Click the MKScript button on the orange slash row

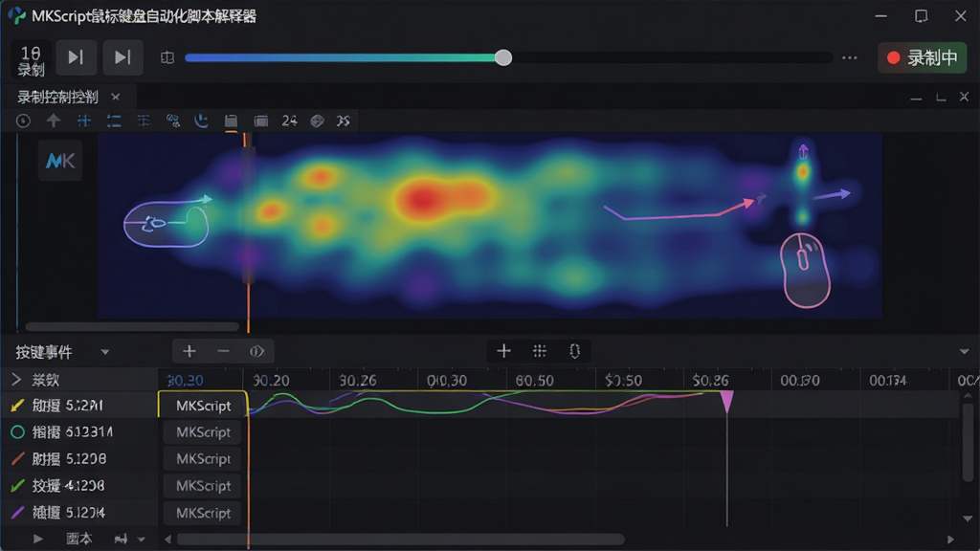coord(202,458)
